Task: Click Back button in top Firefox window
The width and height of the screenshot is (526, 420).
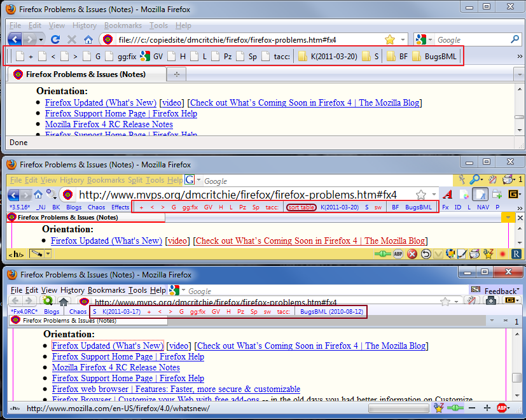Action: [15, 39]
